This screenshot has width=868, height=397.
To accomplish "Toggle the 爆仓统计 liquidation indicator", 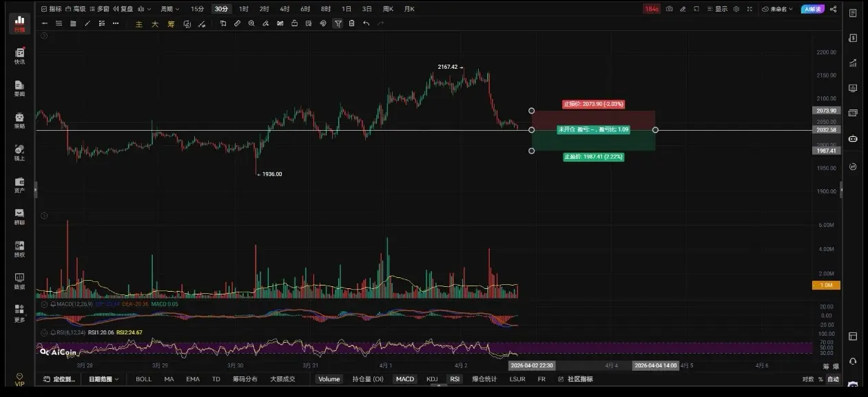I will coord(484,379).
